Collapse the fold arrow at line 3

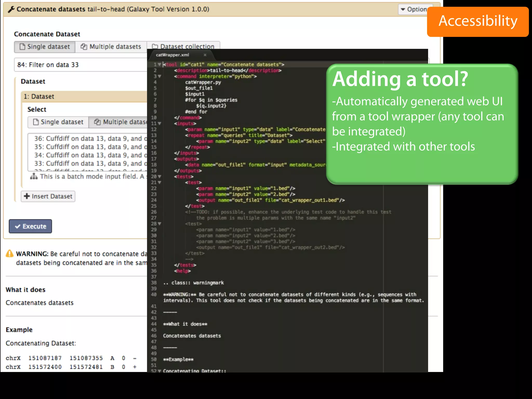(159, 76)
